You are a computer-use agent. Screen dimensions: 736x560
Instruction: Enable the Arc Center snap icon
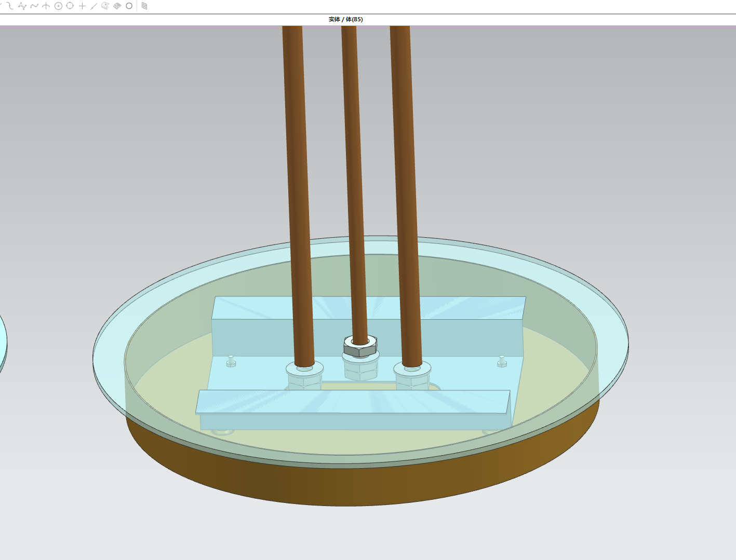click(x=58, y=6)
